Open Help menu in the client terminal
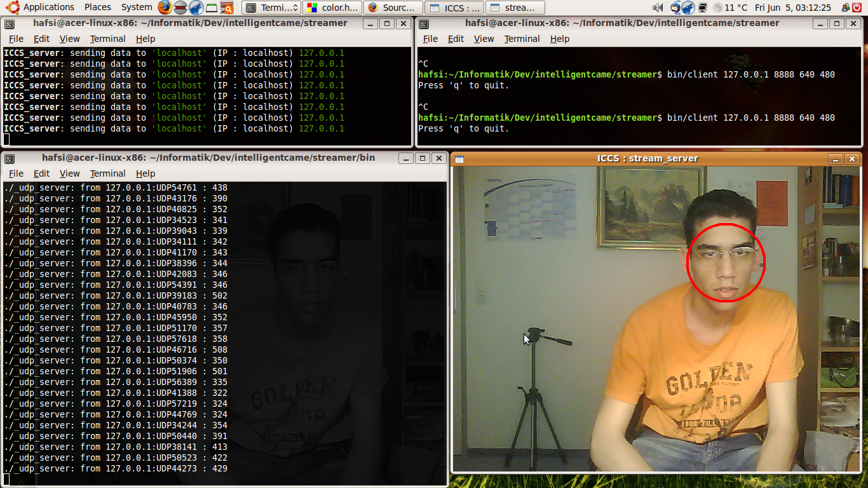The width and height of the screenshot is (868, 488). (x=559, y=39)
